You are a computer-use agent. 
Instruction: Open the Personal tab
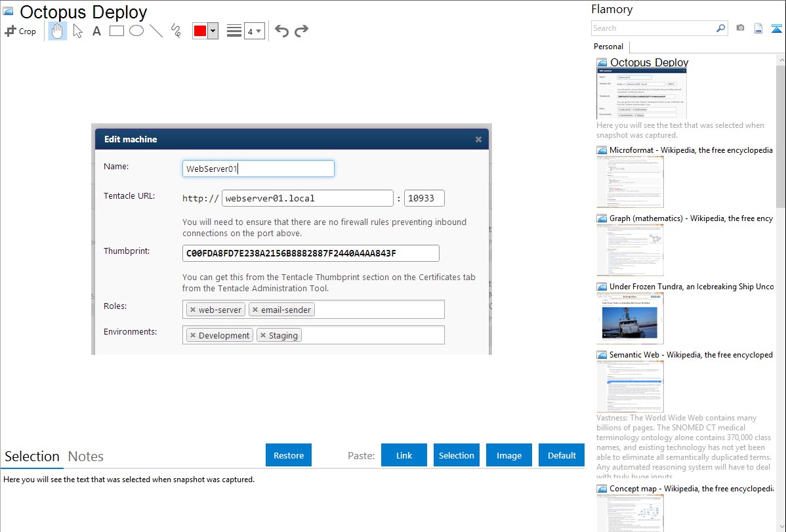coord(608,47)
